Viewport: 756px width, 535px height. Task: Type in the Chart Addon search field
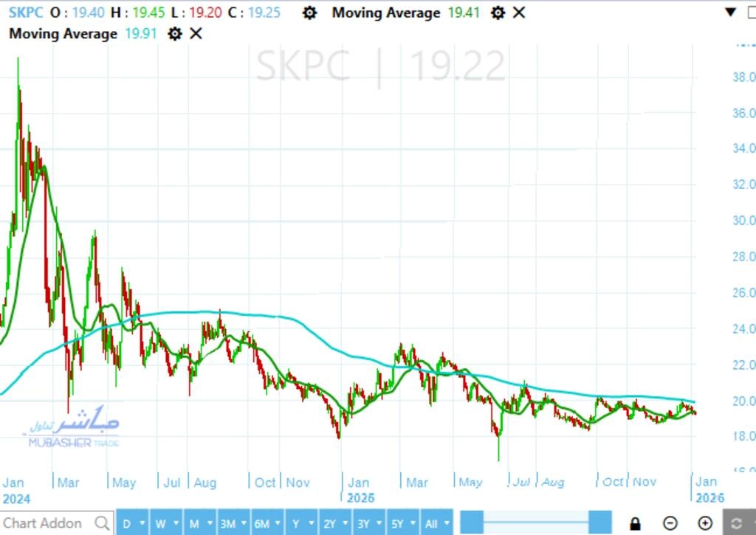pyautogui.click(x=44, y=523)
